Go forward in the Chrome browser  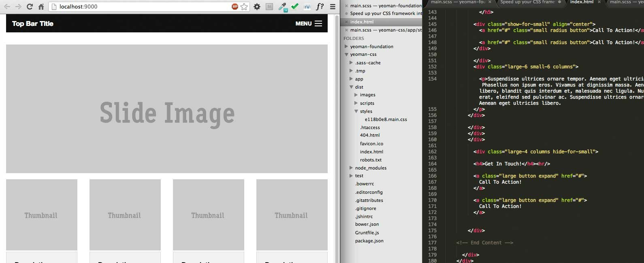pos(18,6)
